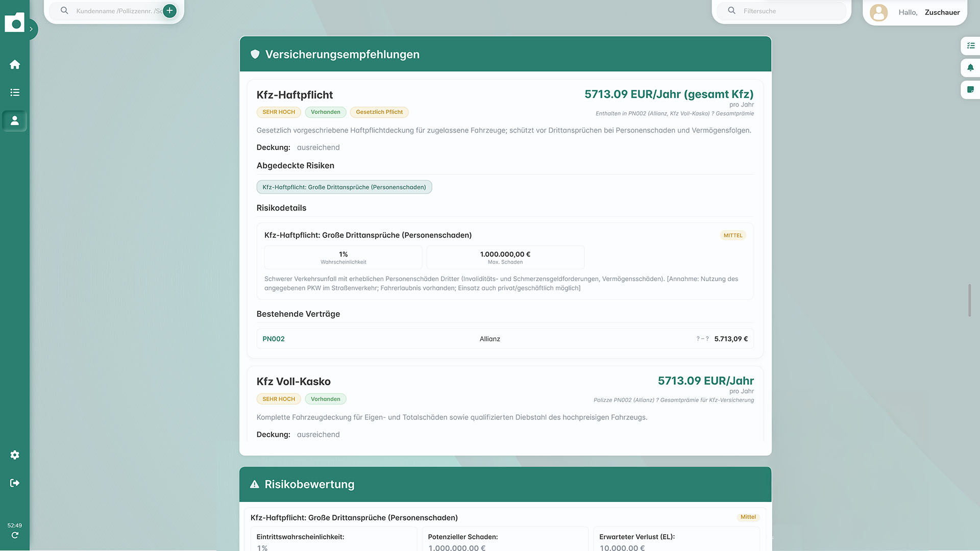Open the customer profile sidebar icon
Screen dimensions: 980x551
pyautogui.click(x=15, y=121)
